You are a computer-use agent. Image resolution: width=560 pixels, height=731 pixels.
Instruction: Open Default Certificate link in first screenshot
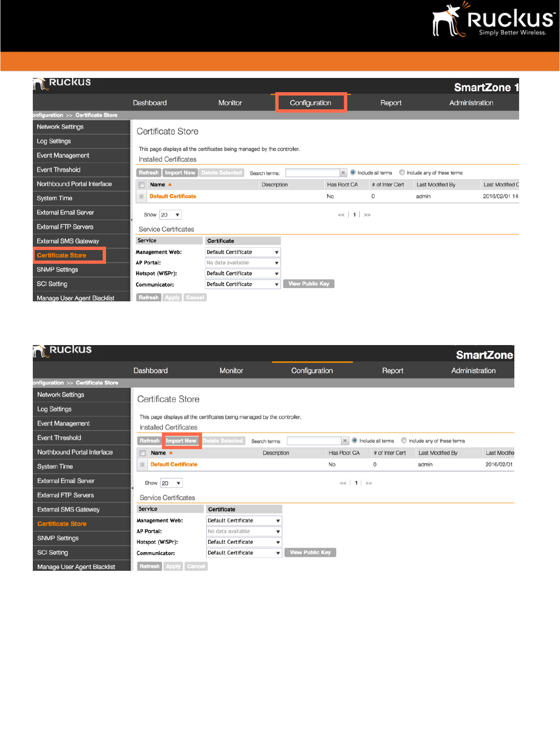tap(173, 196)
